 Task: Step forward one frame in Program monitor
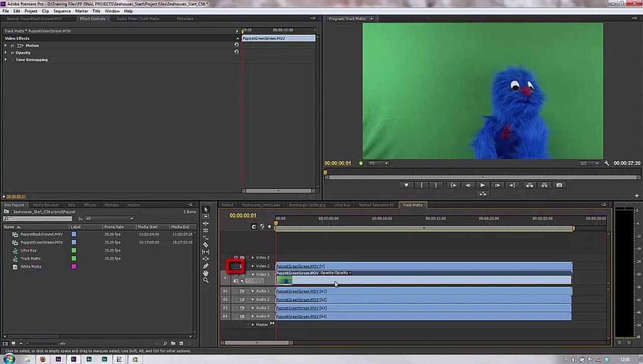pyautogui.click(x=497, y=185)
